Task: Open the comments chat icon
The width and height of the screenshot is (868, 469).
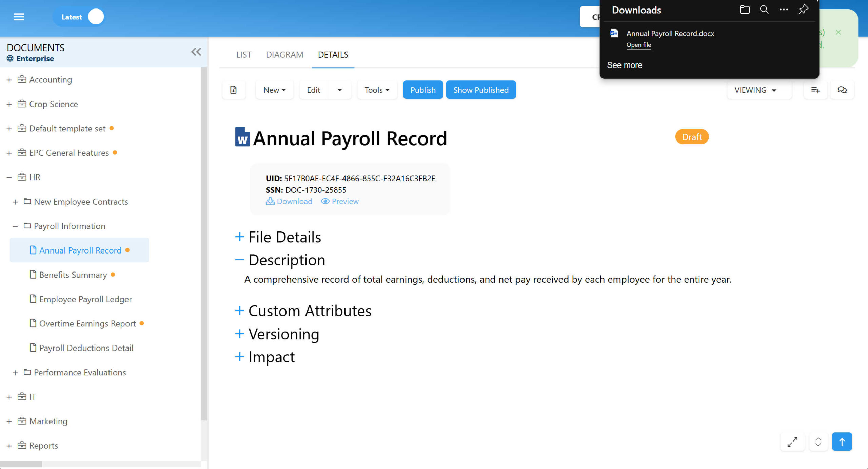Action: point(842,90)
